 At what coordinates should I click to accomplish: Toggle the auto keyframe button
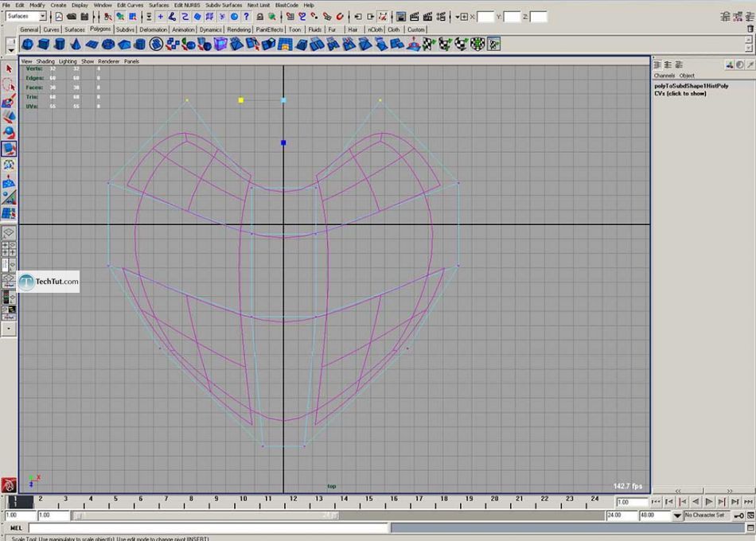pyautogui.click(x=739, y=516)
